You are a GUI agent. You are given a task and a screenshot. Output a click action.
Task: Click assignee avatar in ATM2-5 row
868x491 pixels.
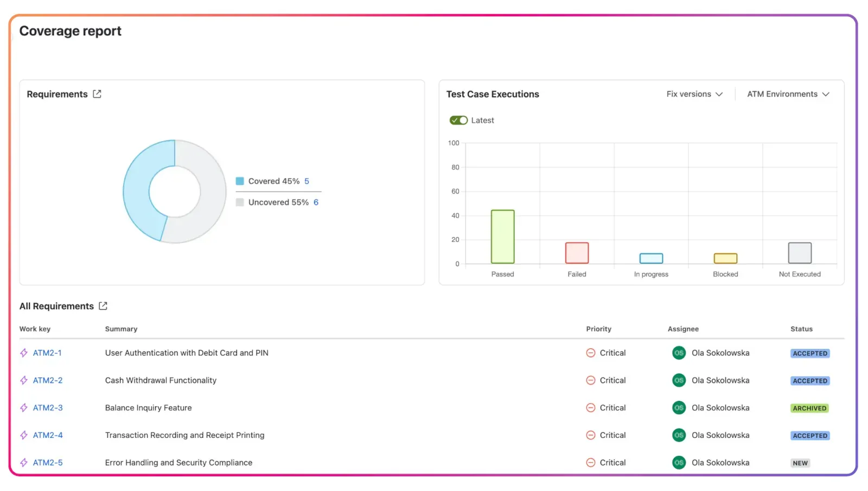click(x=679, y=463)
